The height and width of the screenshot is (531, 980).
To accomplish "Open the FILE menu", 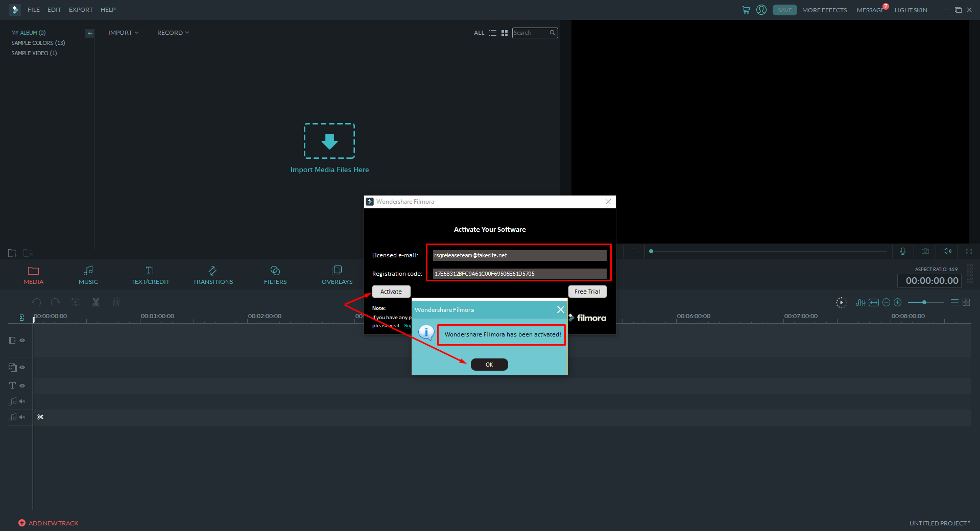I will [34, 10].
